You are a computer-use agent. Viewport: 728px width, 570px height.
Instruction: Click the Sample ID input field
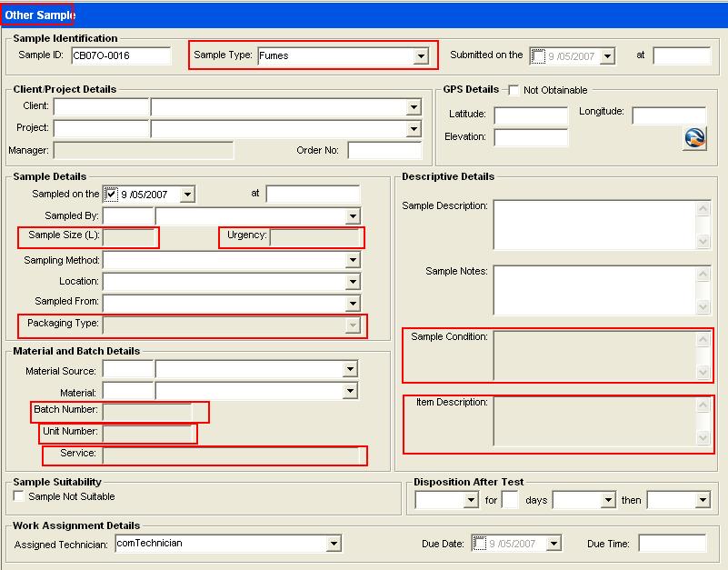pyautogui.click(x=120, y=55)
